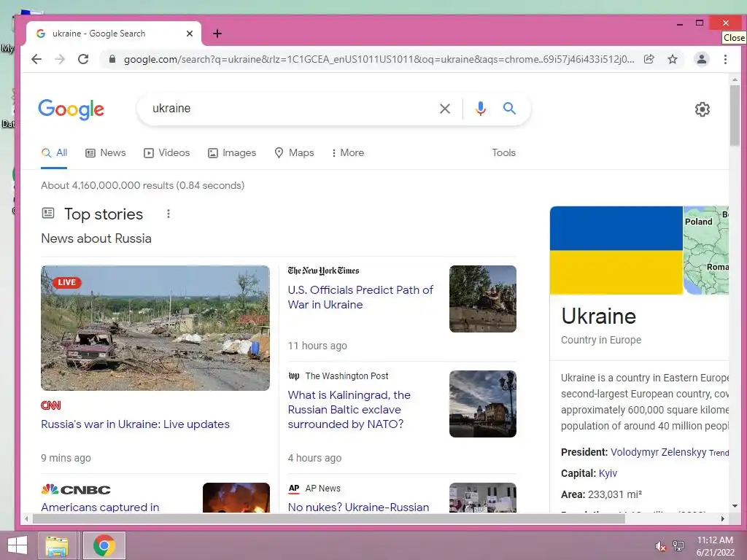Share this page using the share icon
The width and height of the screenshot is (747, 560).
[x=649, y=59]
